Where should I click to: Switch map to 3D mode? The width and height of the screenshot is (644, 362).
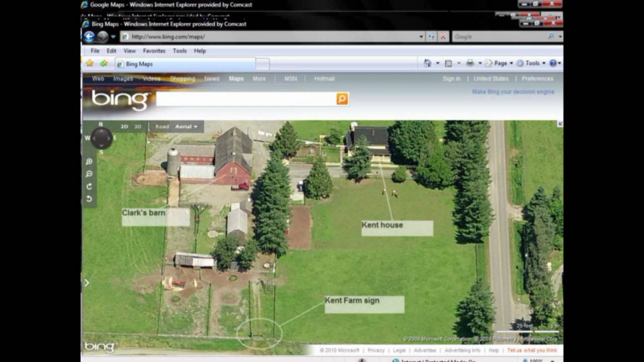137,127
